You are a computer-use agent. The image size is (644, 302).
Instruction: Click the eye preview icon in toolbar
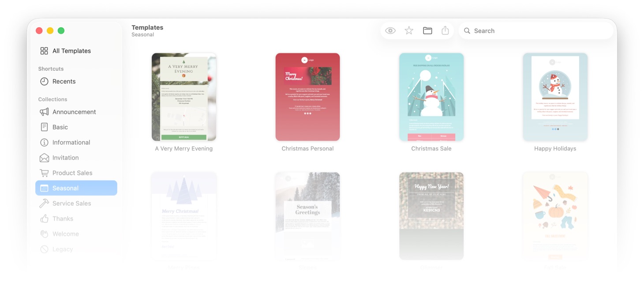[390, 31]
